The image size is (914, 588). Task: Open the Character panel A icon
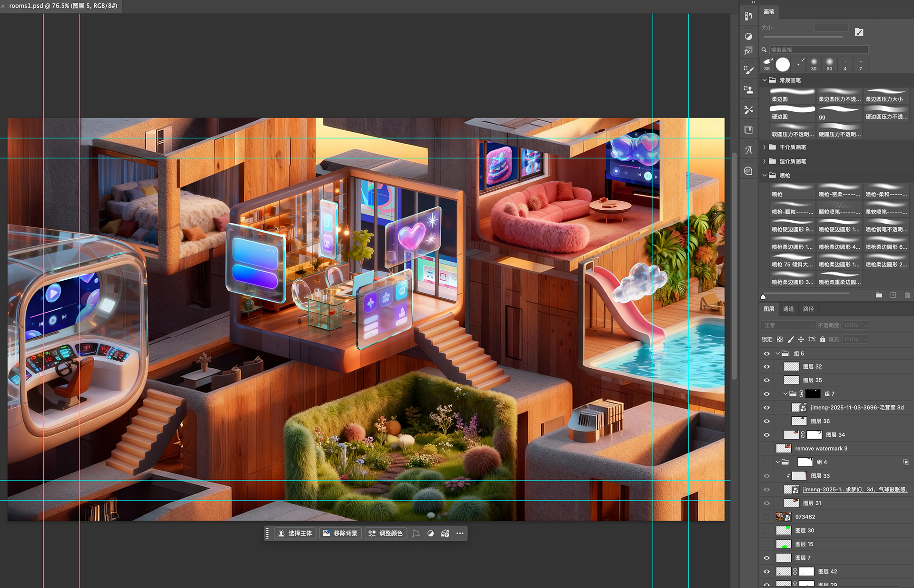[748, 150]
